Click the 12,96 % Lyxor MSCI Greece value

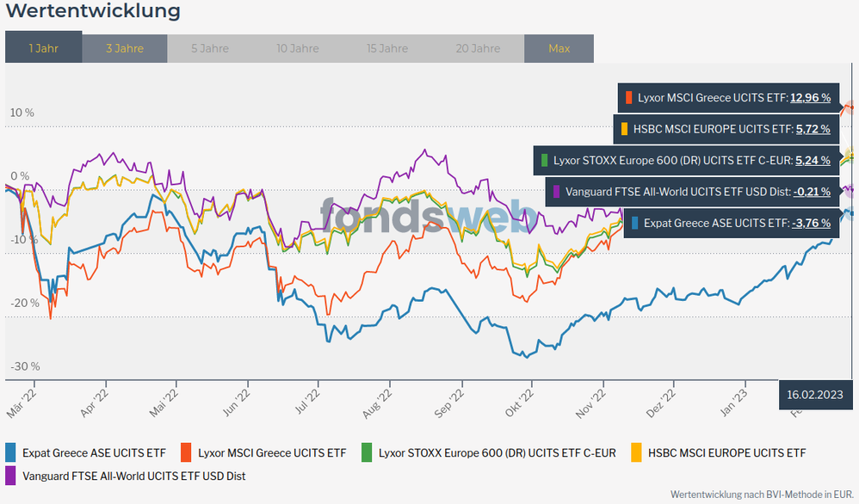pyautogui.click(x=810, y=98)
